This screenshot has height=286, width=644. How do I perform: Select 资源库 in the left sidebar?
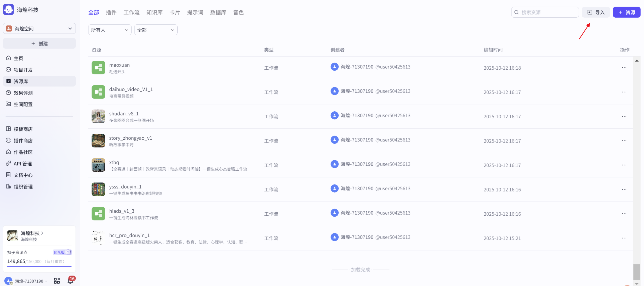pyautogui.click(x=21, y=81)
